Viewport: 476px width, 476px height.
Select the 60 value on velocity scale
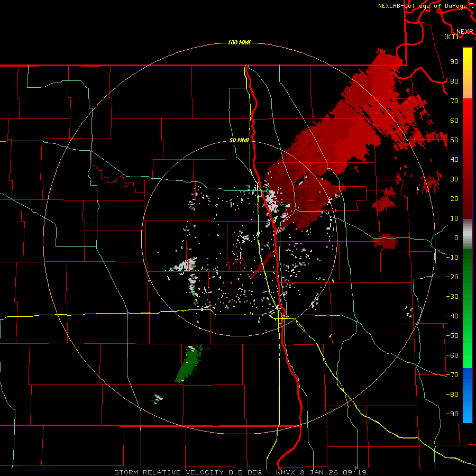point(454,120)
